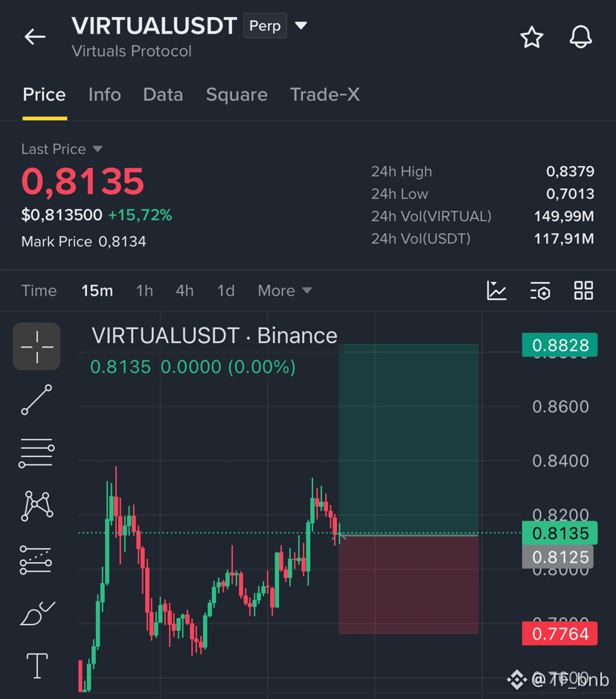Click the Virtuals Protocol subtitle
Viewport: 616px width, 699px height.
pyautogui.click(x=132, y=51)
